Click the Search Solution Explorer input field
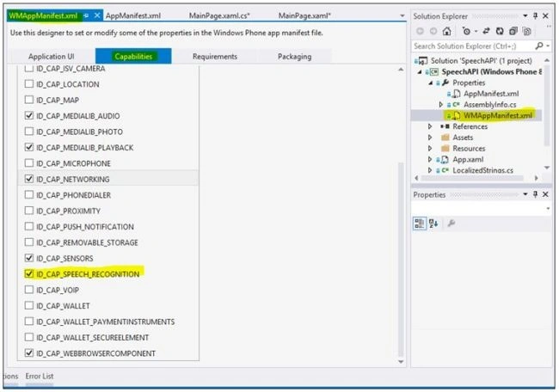This screenshot has width=559, height=392. (474, 46)
